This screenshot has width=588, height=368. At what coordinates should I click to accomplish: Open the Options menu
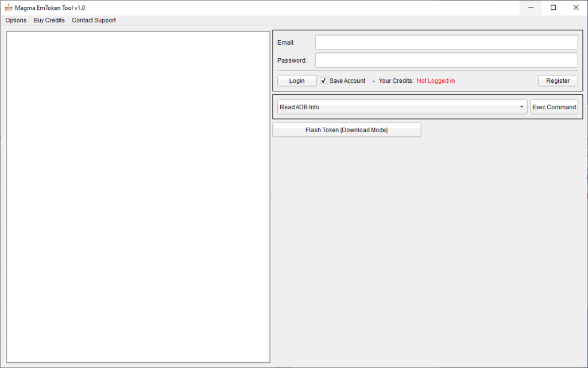(x=16, y=20)
